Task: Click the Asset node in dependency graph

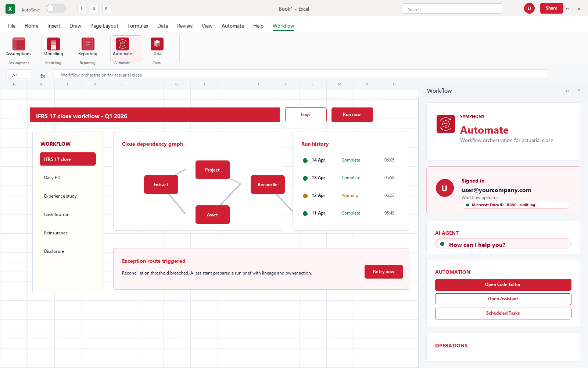Action: click(x=212, y=215)
